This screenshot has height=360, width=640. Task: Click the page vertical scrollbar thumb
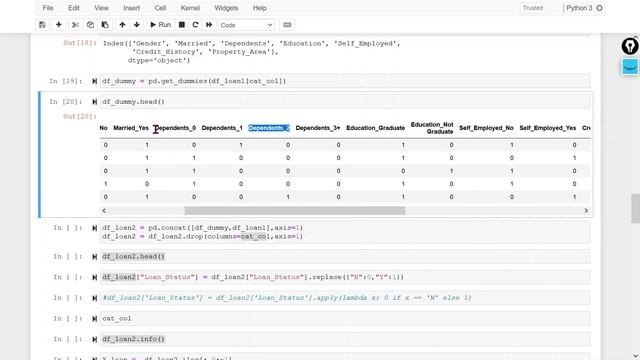[635, 208]
